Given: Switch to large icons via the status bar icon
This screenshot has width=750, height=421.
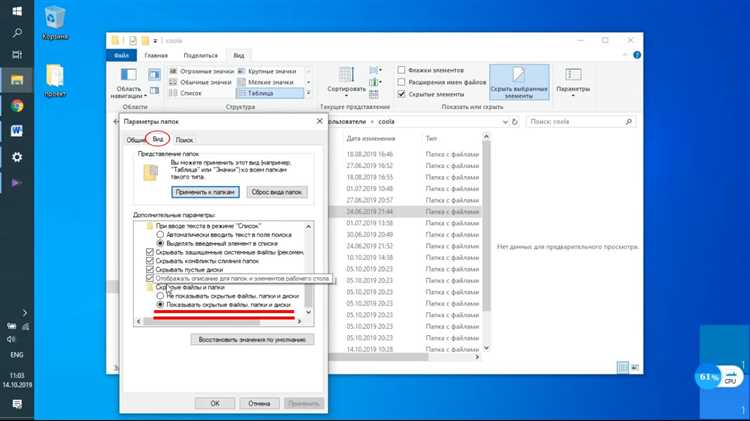Looking at the screenshot, I should tap(635, 367).
